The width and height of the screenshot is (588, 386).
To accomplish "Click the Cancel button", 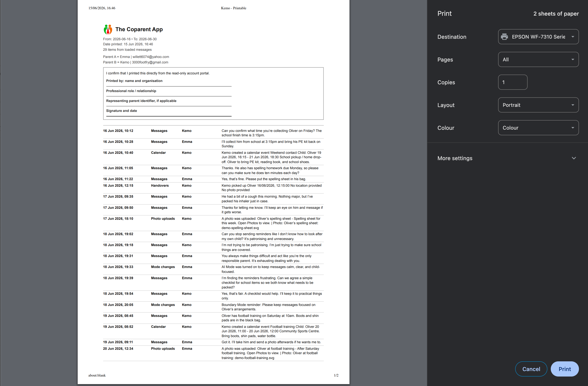I will tap(531, 369).
